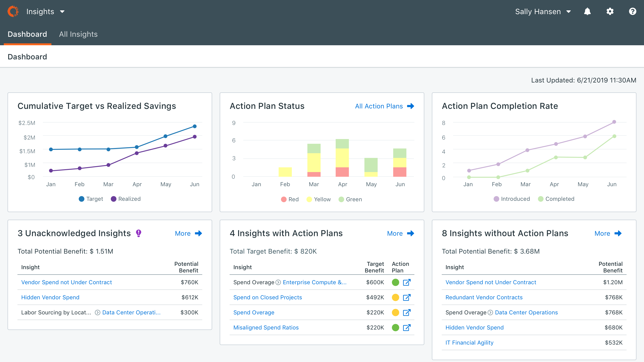Click the lightbulb icon beside Unacknowledged Insights
Viewport: 644px width, 362px height.
139,233
